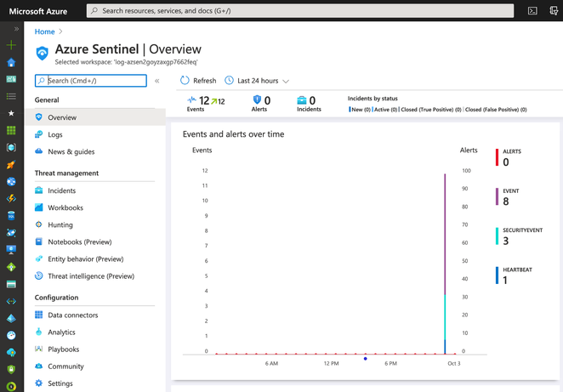563x392 pixels.
Task: Expand the left portal sidebar with double chevron
Action: (16, 29)
